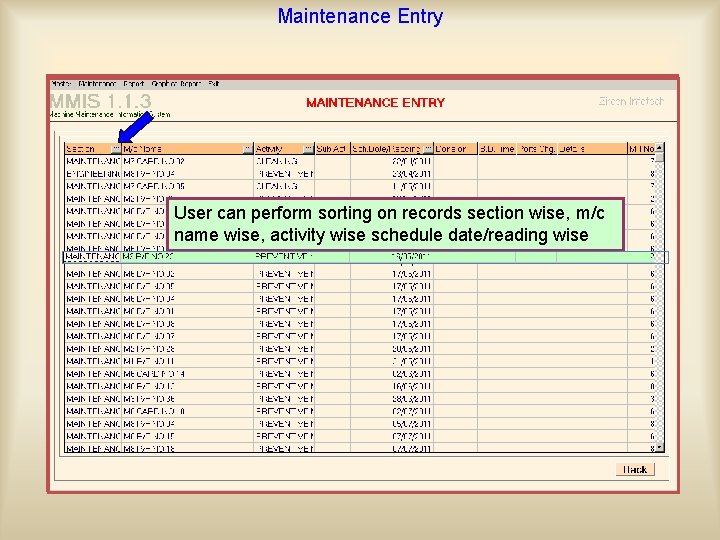Select the highlighted M/C R/F NO 20 row
This screenshot has width=720, height=540.
coord(365,257)
